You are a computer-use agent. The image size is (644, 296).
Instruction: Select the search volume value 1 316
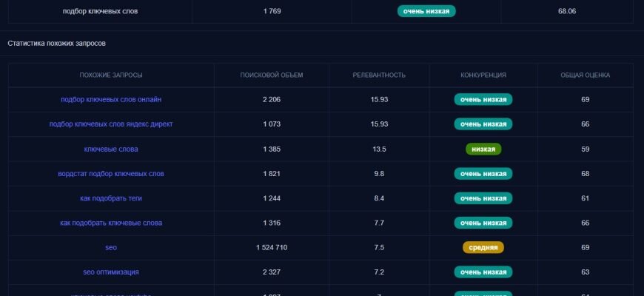pos(272,223)
